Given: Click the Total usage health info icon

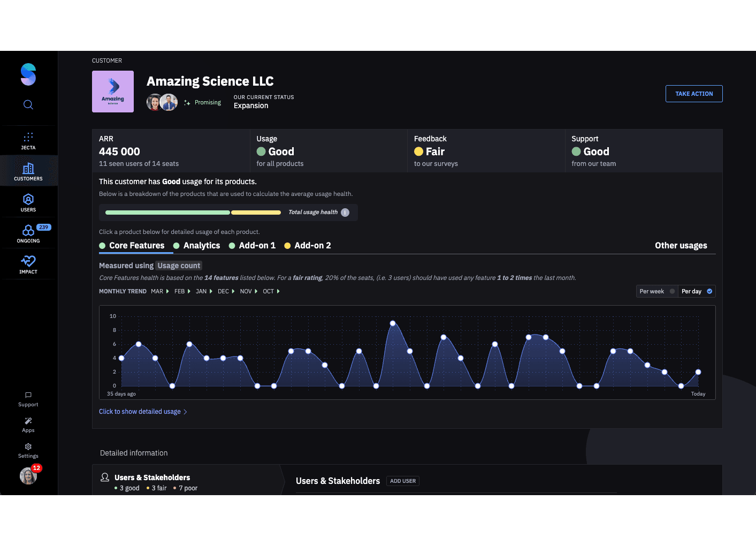Looking at the screenshot, I should (x=345, y=213).
